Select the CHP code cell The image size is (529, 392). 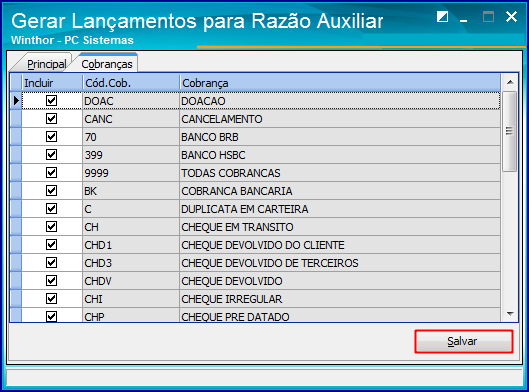[131, 315]
